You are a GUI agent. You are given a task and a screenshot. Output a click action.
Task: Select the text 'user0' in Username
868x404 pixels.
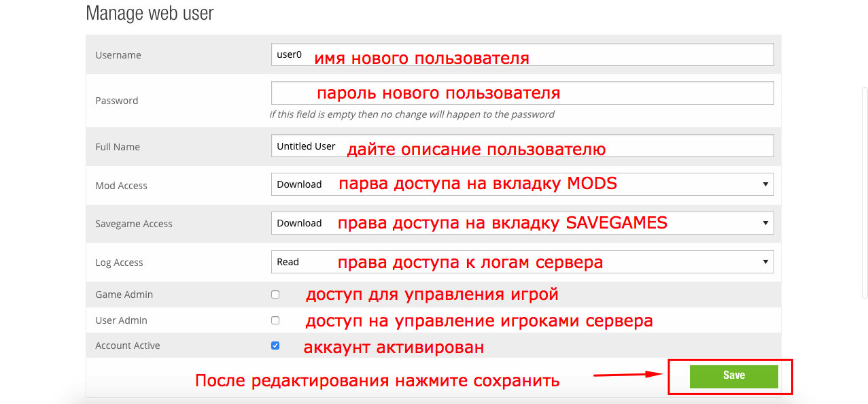(289, 54)
